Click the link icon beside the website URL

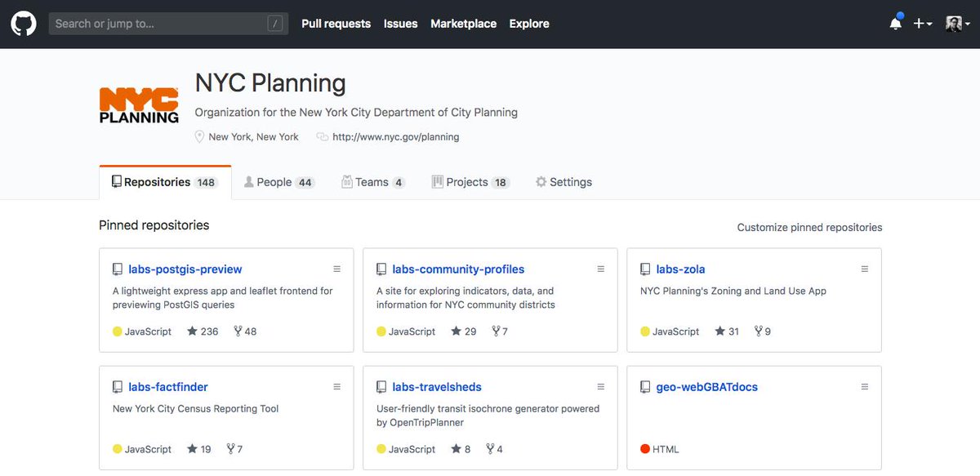tap(322, 137)
